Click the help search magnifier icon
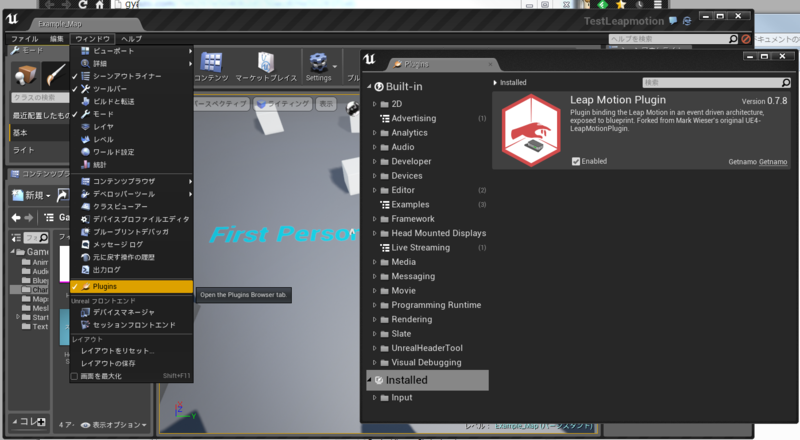 [x=733, y=39]
